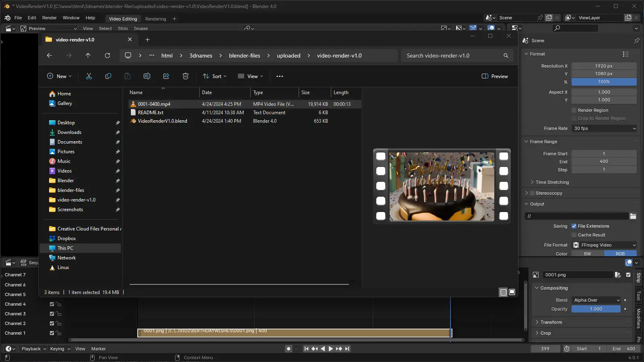Toggle the 0001.png strip enable checkbox
Image resolution: width=644 pixels, height=362 pixels.
click(x=628, y=275)
